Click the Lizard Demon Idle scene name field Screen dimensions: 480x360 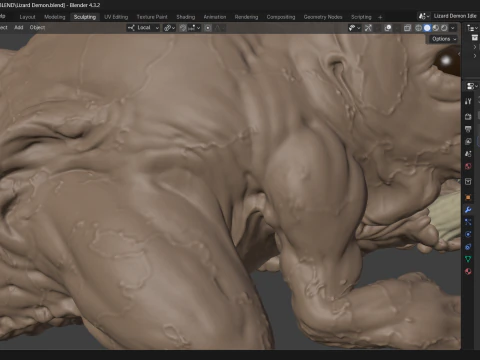[456, 16]
